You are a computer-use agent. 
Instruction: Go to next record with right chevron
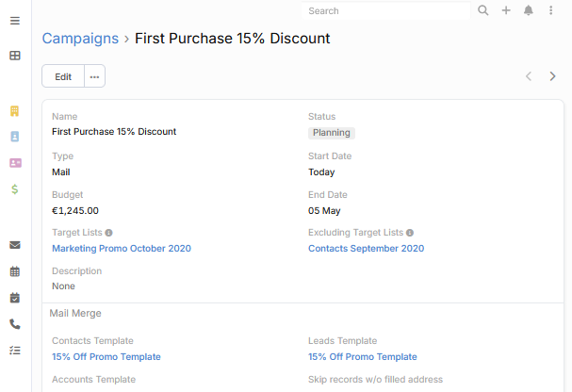coord(552,76)
